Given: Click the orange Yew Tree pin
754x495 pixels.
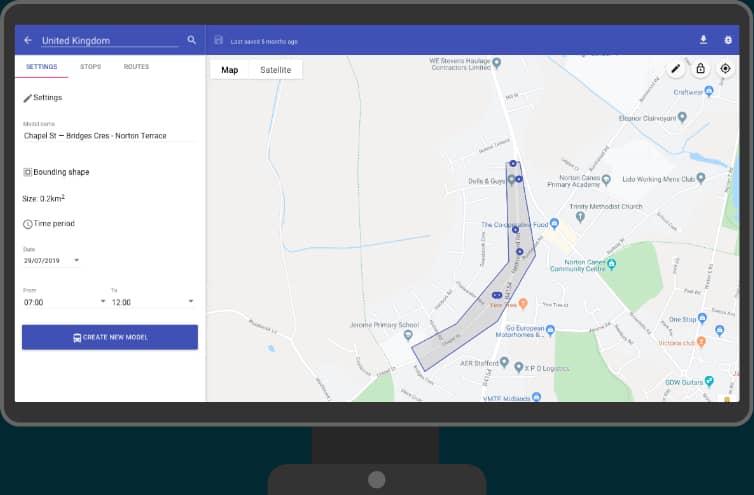Looking at the screenshot, I should pyautogui.click(x=523, y=304).
